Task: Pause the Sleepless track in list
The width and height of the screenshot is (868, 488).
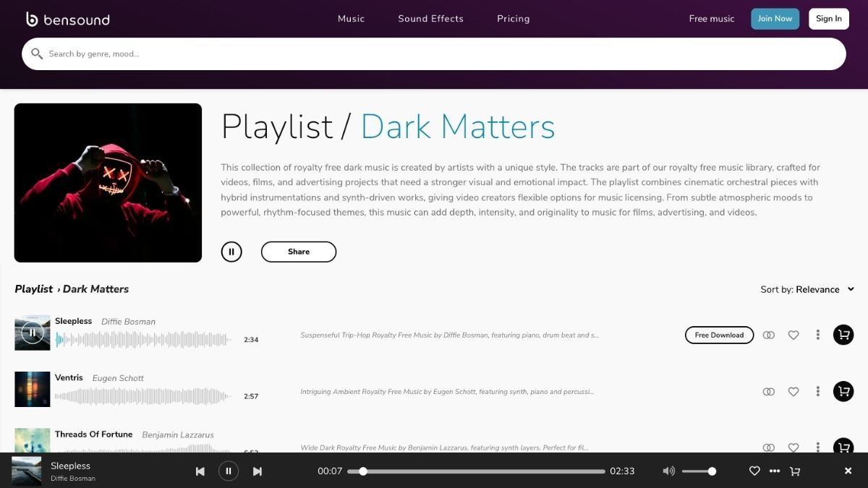Action: click(x=33, y=333)
